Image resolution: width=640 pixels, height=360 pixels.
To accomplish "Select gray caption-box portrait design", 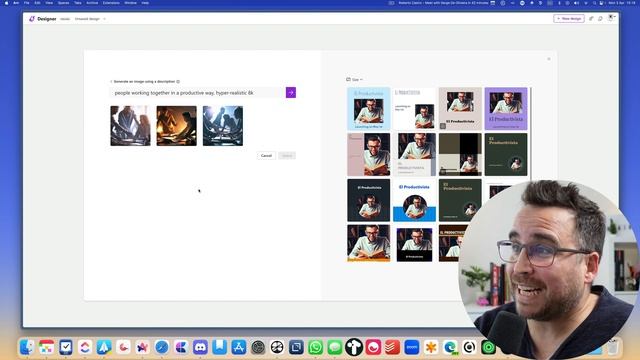I will 414,154.
